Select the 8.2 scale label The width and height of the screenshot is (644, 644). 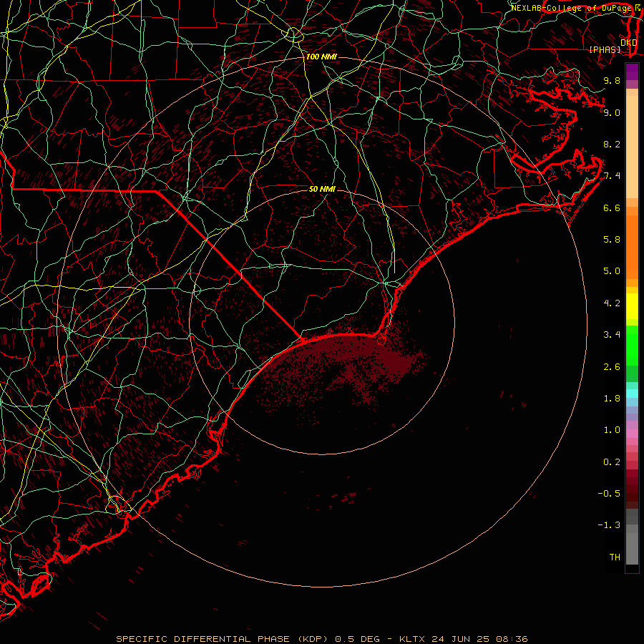point(612,144)
